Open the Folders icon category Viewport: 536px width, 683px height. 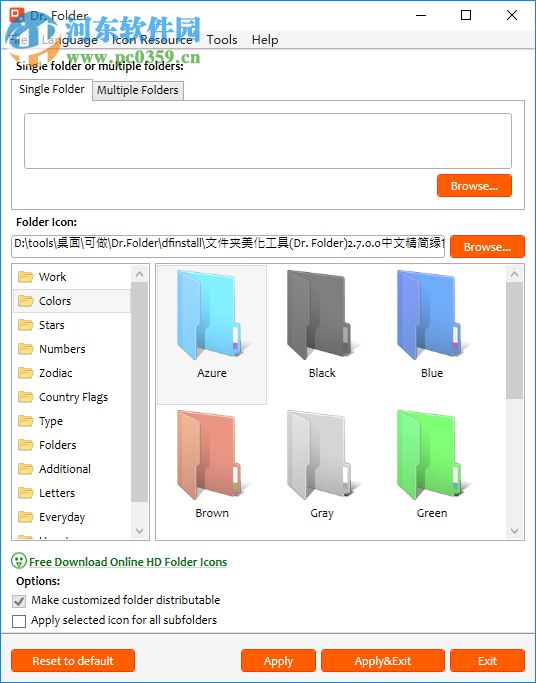(57, 445)
